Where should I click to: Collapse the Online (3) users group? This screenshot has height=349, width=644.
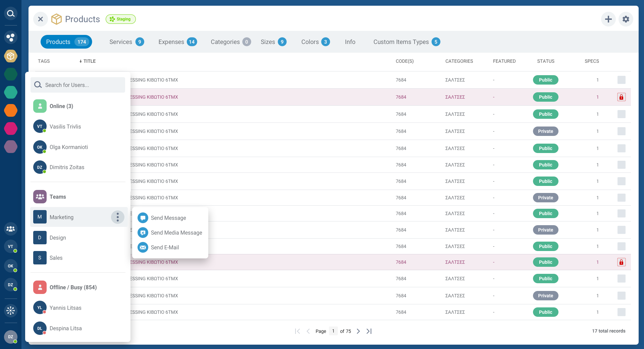point(61,106)
